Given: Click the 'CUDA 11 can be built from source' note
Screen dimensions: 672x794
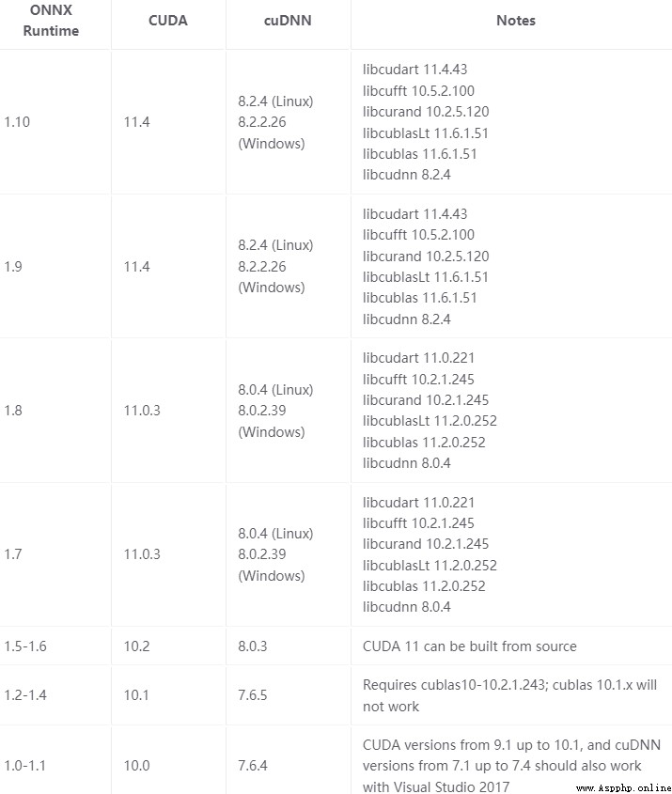Looking at the screenshot, I should [x=469, y=646].
